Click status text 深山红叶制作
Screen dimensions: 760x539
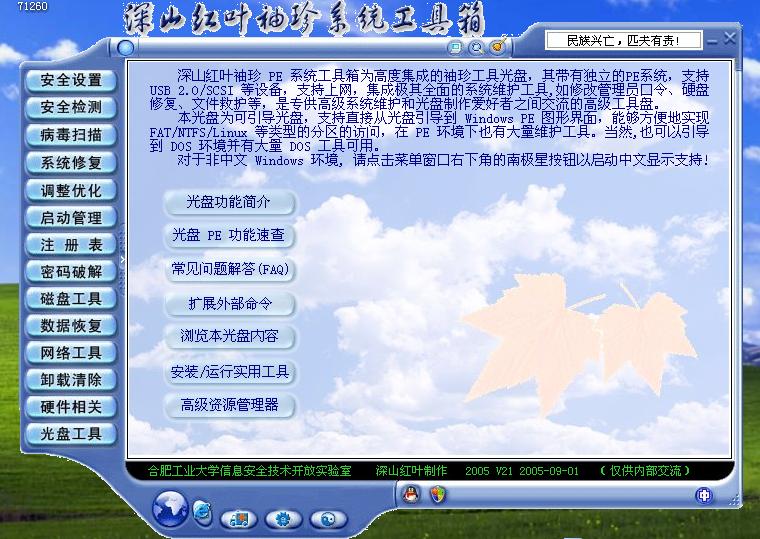coord(411,471)
